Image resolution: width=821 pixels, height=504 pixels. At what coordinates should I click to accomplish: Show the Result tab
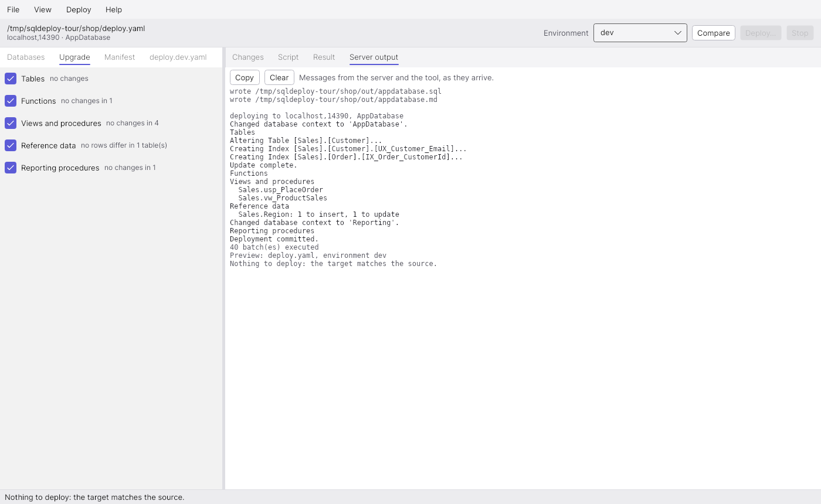click(324, 57)
